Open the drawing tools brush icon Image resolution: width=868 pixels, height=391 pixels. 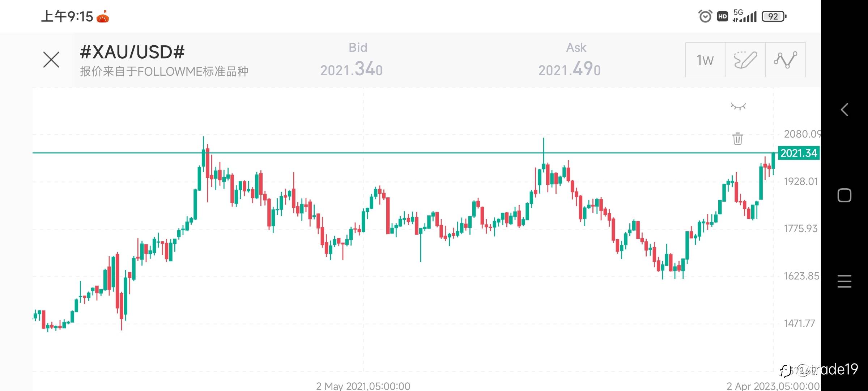pos(745,60)
